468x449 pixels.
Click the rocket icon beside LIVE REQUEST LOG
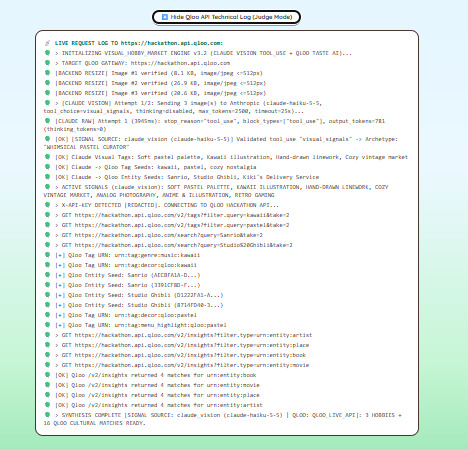pyautogui.click(x=47, y=43)
